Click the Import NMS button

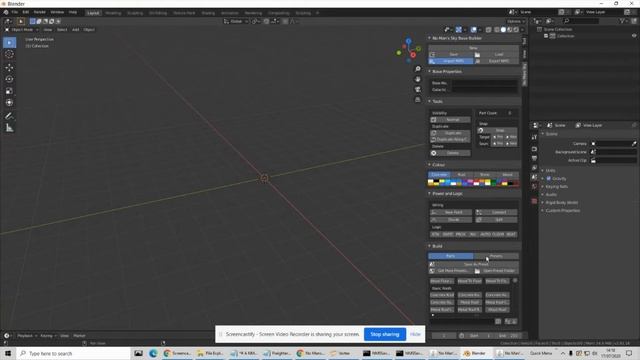(x=451, y=61)
